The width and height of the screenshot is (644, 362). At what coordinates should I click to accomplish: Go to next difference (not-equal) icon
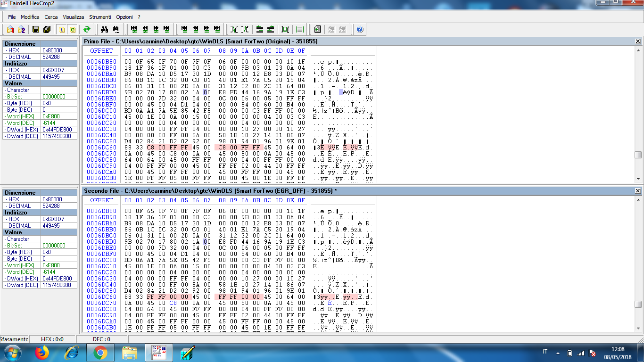tap(156, 30)
